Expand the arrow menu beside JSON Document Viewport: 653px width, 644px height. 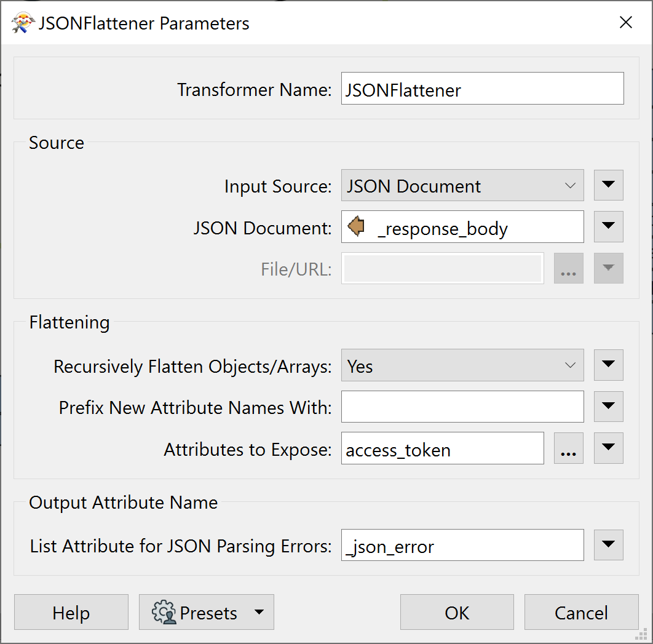608,227
